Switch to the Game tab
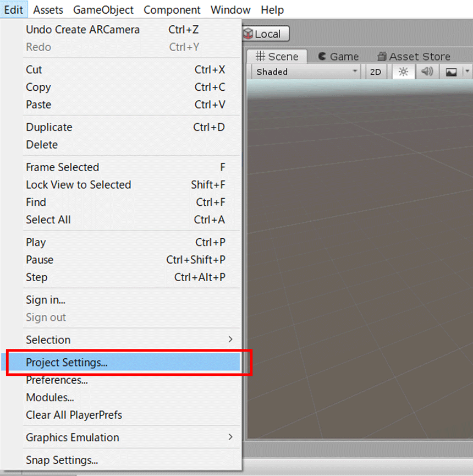The image size is (473, 476). click(x=339, y=57)
